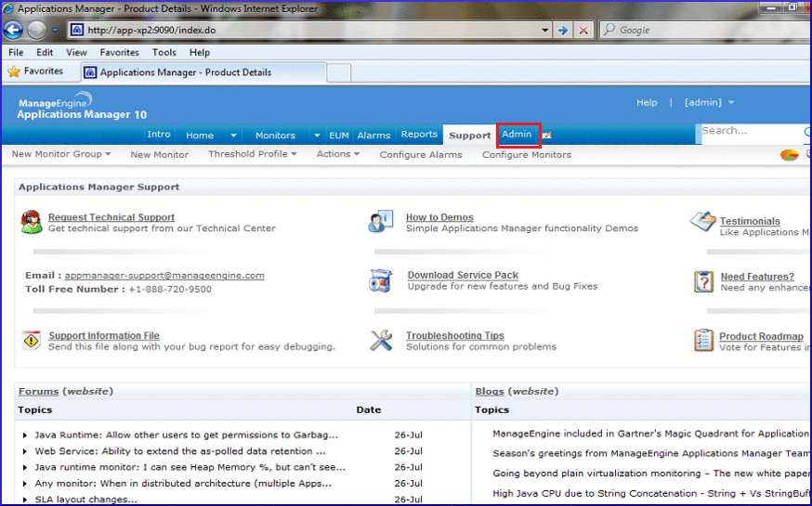Select the Support tab
The width and height of the screenshot is (812, 506).
point(470,135)
